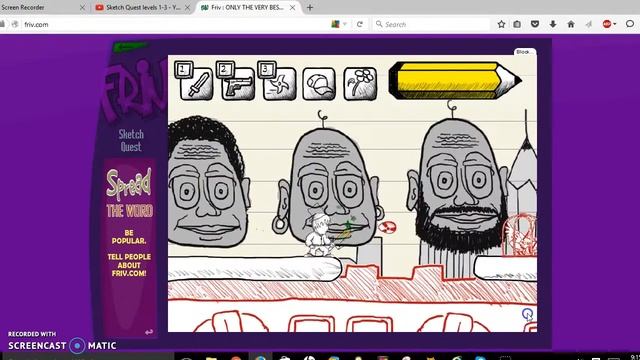Close the Sketch Quest YouTube tab
This screenshot has width=640, height=360.
(187, 7)
